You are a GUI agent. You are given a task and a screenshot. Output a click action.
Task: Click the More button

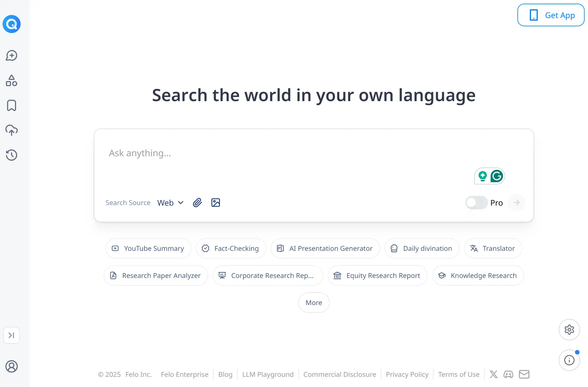coord(314,303)
